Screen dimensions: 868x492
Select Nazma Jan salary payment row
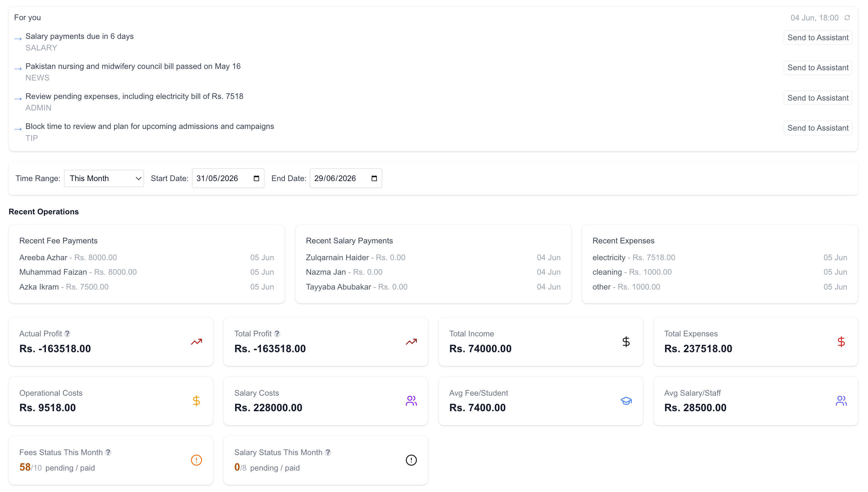(433, 272)
